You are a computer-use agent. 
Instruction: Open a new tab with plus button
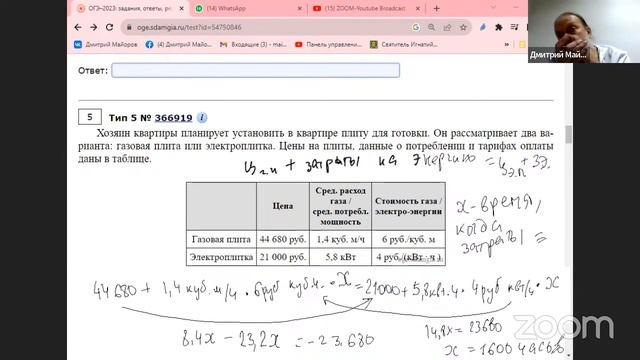(x=436, y=8)
